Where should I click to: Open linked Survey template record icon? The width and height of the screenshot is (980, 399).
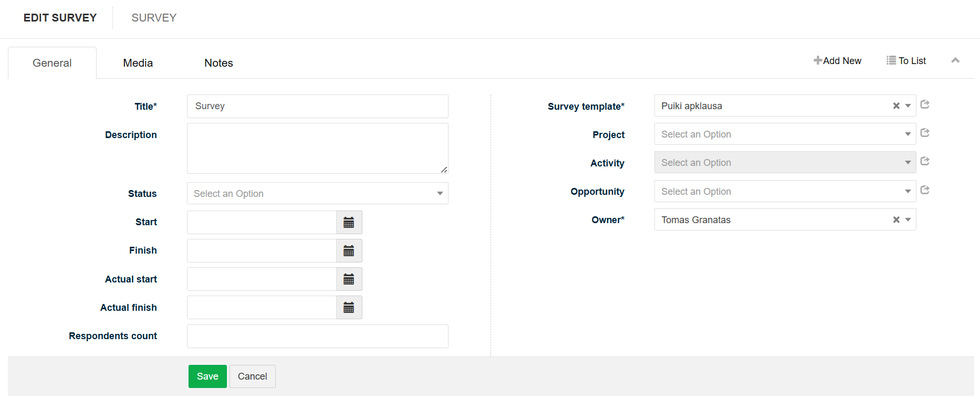pos(925,104)
